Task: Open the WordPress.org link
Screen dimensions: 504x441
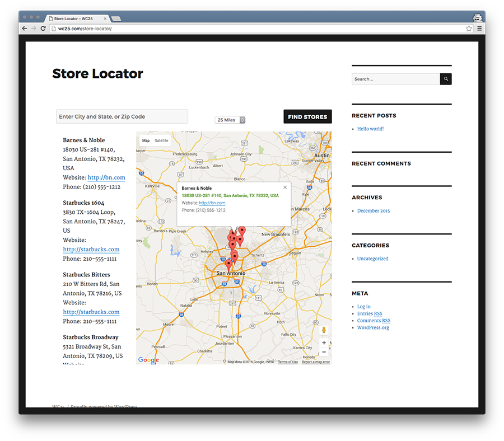Action: point(373,327)
